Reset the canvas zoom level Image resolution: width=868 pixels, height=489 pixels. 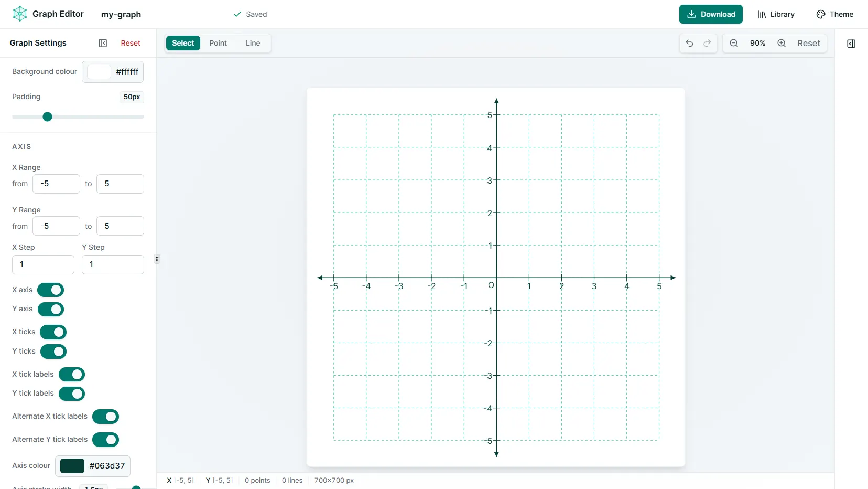pos(809,43)
